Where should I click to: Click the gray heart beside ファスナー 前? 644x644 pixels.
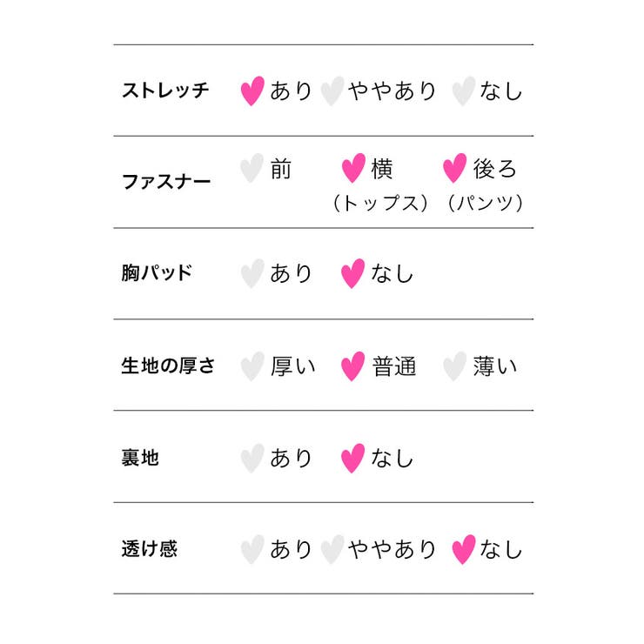252,168
